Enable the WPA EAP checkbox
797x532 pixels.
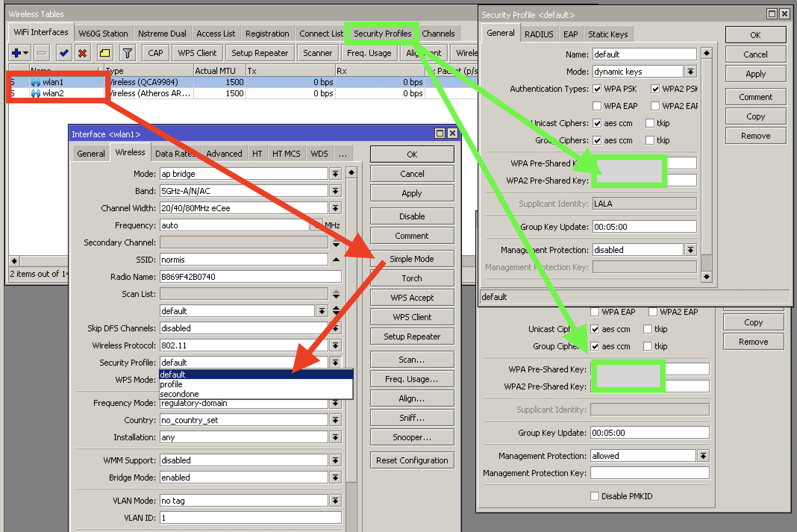pyautogui.click(x=597, y=106)
